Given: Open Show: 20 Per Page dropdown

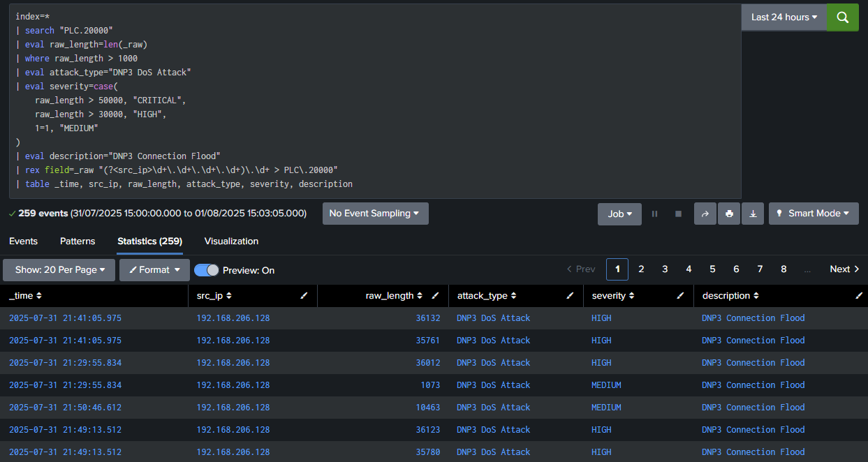Looking at the screenshot, I should [59, 270].
